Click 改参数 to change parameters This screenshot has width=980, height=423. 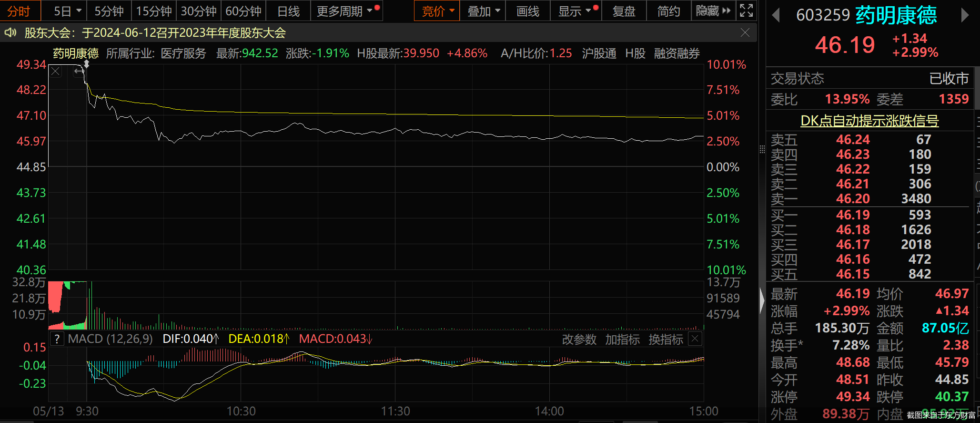(x=579, y=340)
